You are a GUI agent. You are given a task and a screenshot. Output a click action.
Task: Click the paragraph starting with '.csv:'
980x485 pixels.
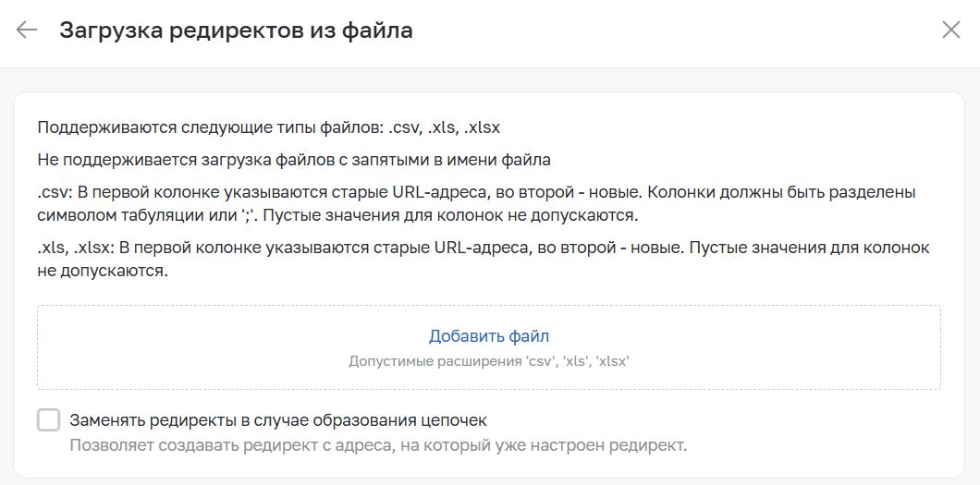point(476,204)
